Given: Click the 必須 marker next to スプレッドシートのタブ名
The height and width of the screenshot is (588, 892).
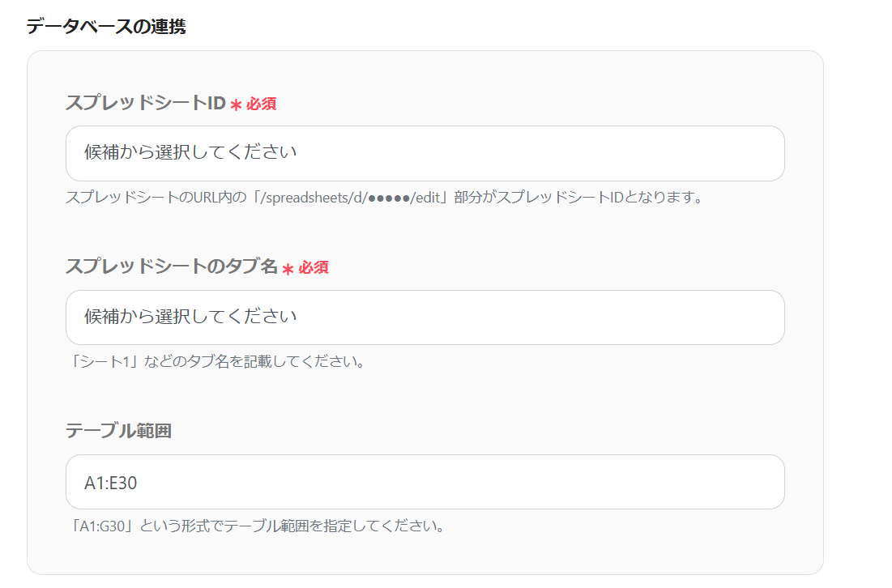Looking at the screenshot, I should [x=314, y=267].
